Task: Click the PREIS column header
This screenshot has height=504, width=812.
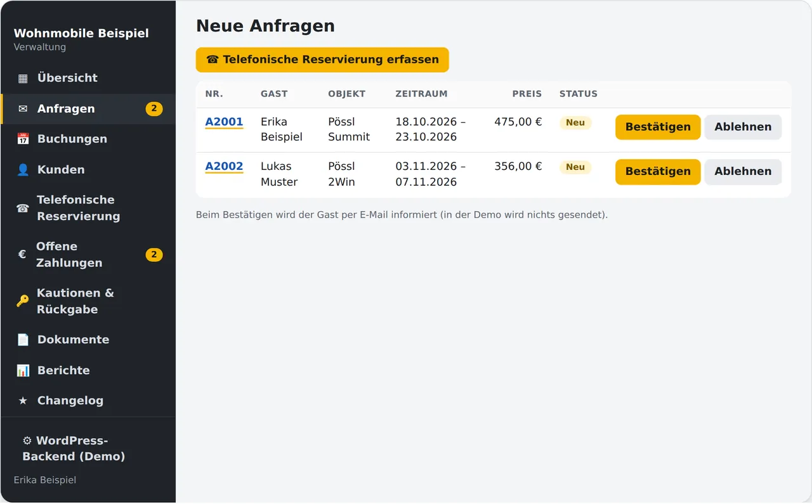Action: 527,94
